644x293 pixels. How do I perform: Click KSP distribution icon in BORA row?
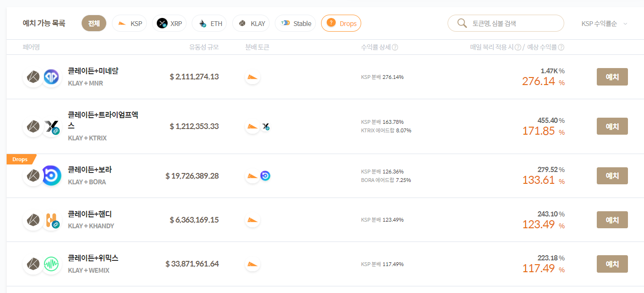coord(253,176)
